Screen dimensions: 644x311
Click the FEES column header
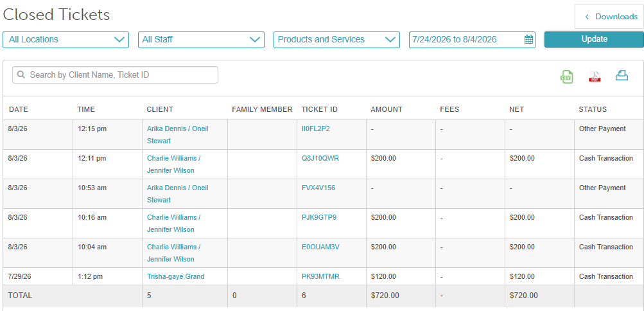[x=449, y=109]
